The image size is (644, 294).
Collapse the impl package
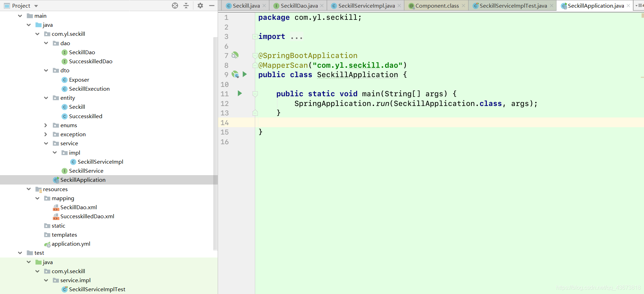(55, 153)
